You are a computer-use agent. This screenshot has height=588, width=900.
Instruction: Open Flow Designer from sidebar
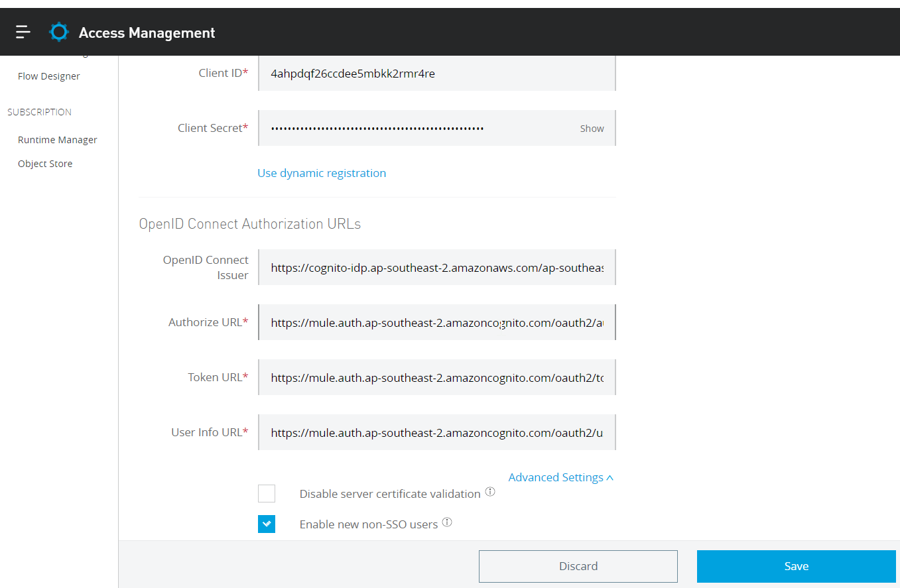(x=49, y=76)
